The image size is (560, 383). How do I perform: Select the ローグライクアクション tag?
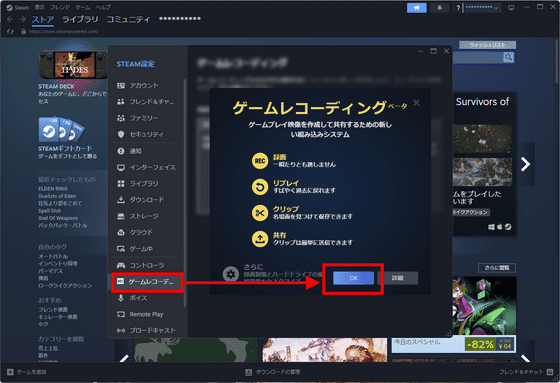click(65, 285)
